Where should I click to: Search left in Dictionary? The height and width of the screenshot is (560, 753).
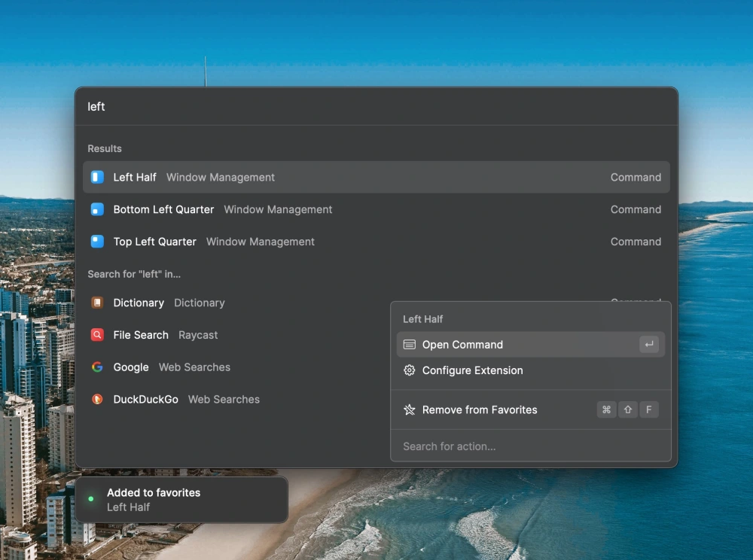(x=235, y=303)
